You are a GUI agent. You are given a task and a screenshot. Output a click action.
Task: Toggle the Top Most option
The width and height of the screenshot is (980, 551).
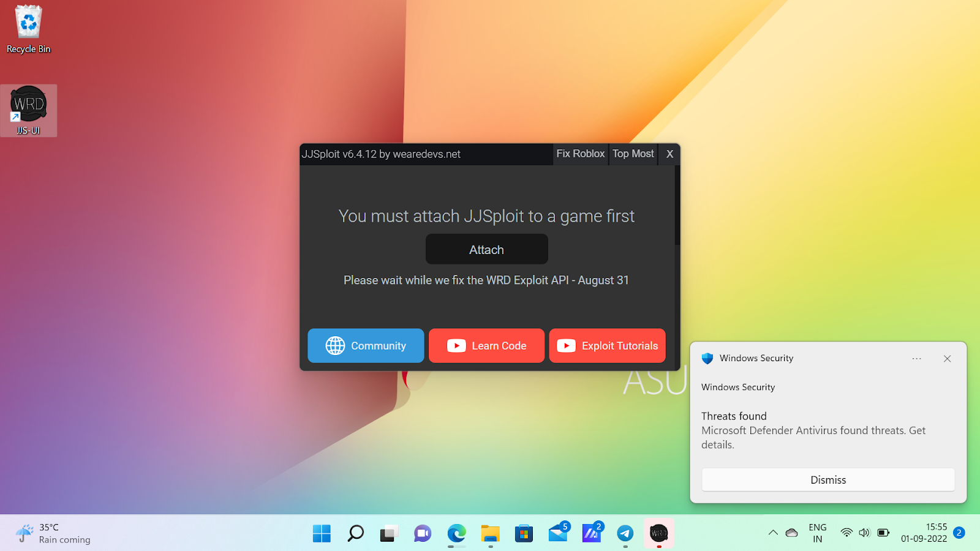coord(633,154)
